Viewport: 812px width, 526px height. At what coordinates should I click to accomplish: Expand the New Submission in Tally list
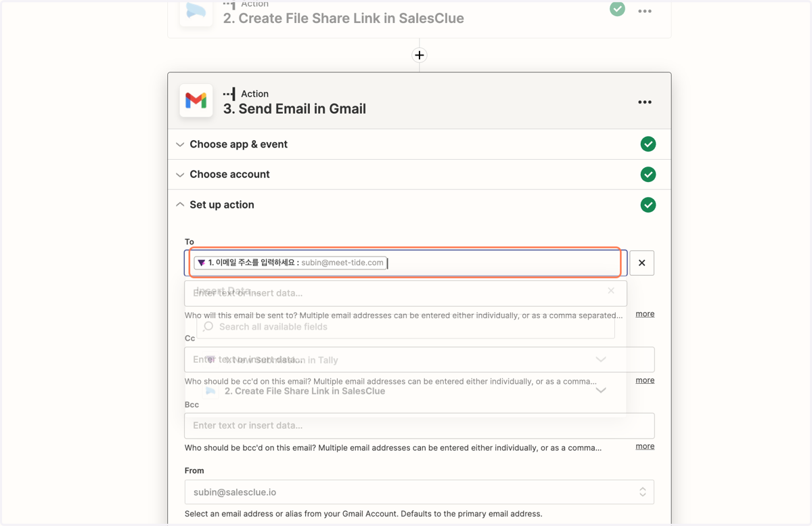(601, 359)
